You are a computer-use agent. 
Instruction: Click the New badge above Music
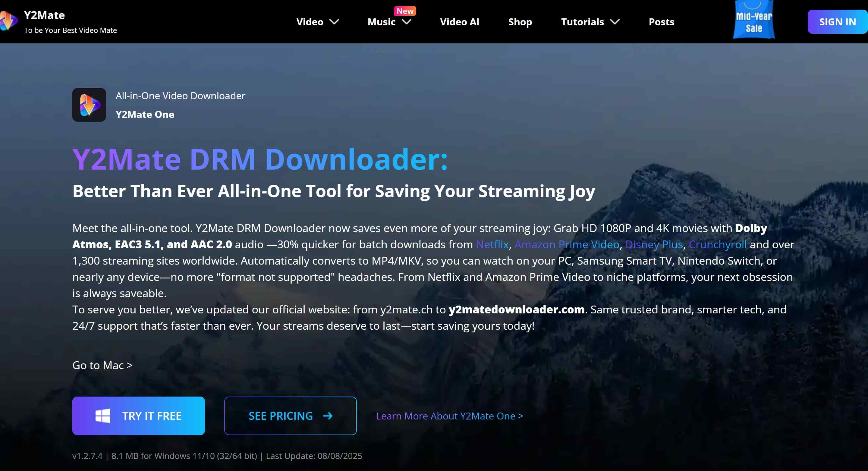(x=405, y=11)
